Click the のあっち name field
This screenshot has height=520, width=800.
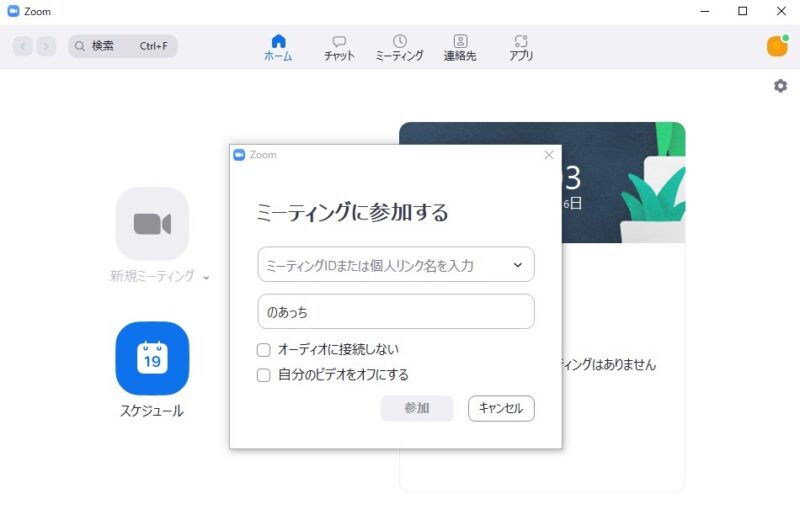(396, 311)
